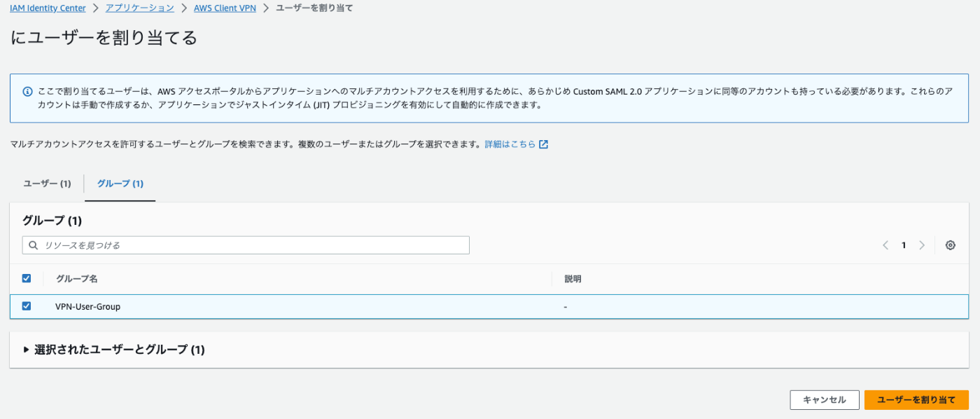Select the グループ (1) tab
The width and height of the screenshot is (980, 419).
120,184
